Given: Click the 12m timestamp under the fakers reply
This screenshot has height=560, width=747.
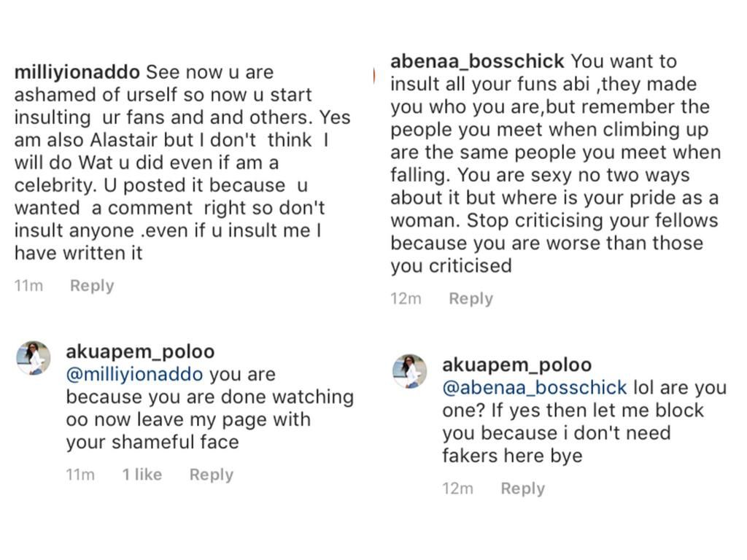Looking at the screenshot, I should click(457, 489).
